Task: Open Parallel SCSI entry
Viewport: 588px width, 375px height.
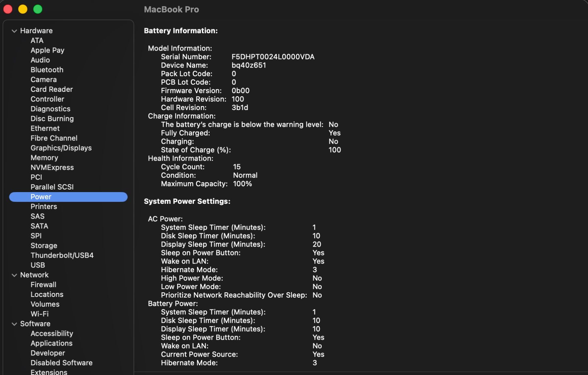Action: coord(52,187)
